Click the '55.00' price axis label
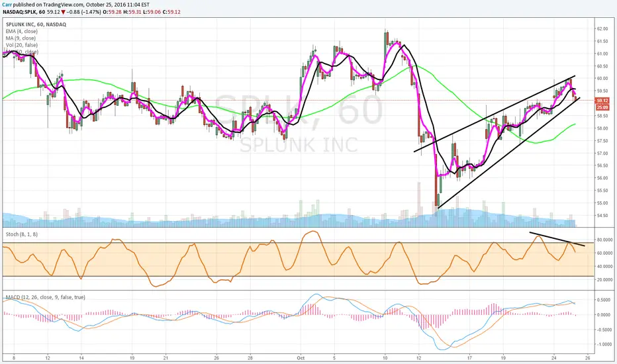The image size is (617, 364). point(602,203)
